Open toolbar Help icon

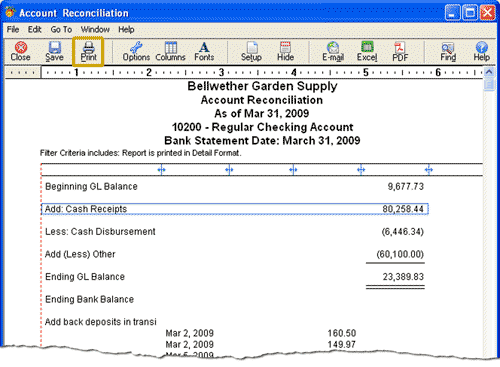point(482,52)
